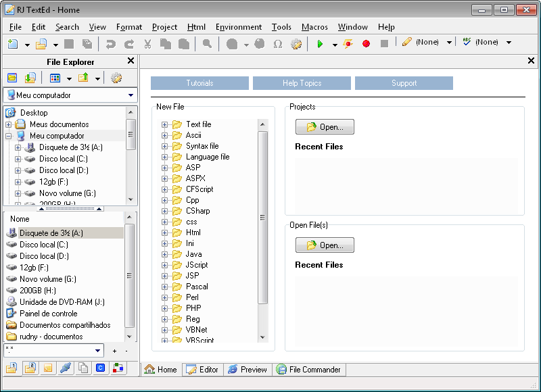Click the red Record macro circle icon
This screenshot has height=392, width=541.
[x=366, y=43]
